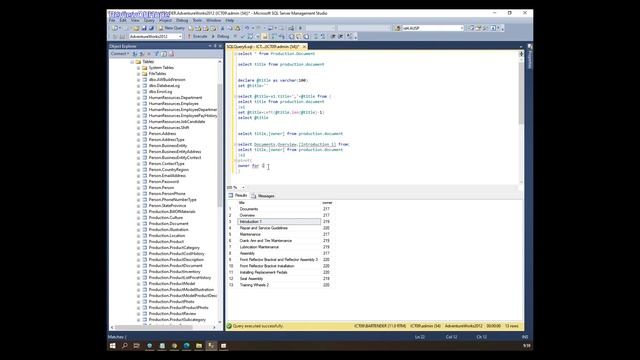Screen dimensions: 640x360
Task: Open the View menu
Action: 135,20
